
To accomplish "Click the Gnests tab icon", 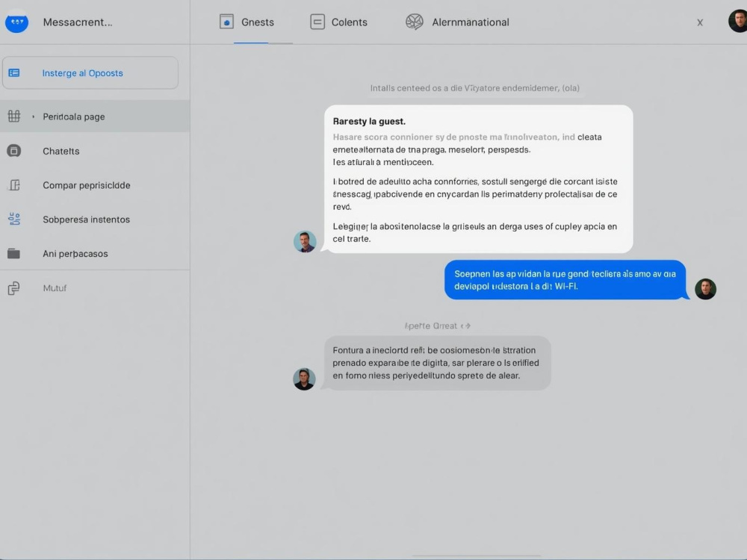I will [x=226, y=22].
